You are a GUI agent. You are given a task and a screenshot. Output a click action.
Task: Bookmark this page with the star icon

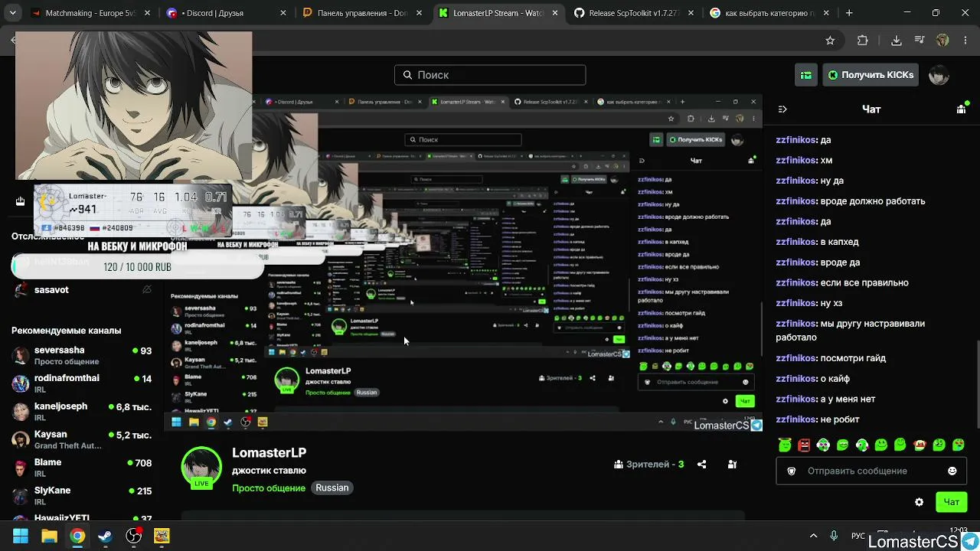pyautogui.click(x=830, y=41)
